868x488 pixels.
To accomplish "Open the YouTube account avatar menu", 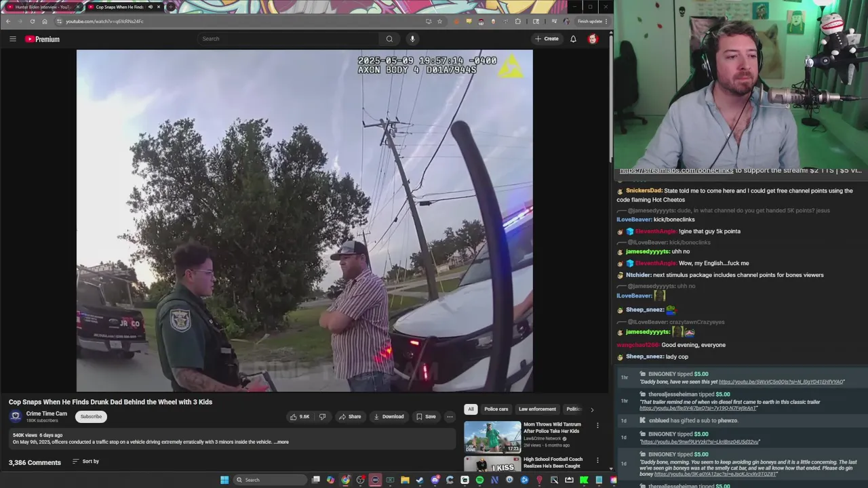I will [x=593, y=39].
